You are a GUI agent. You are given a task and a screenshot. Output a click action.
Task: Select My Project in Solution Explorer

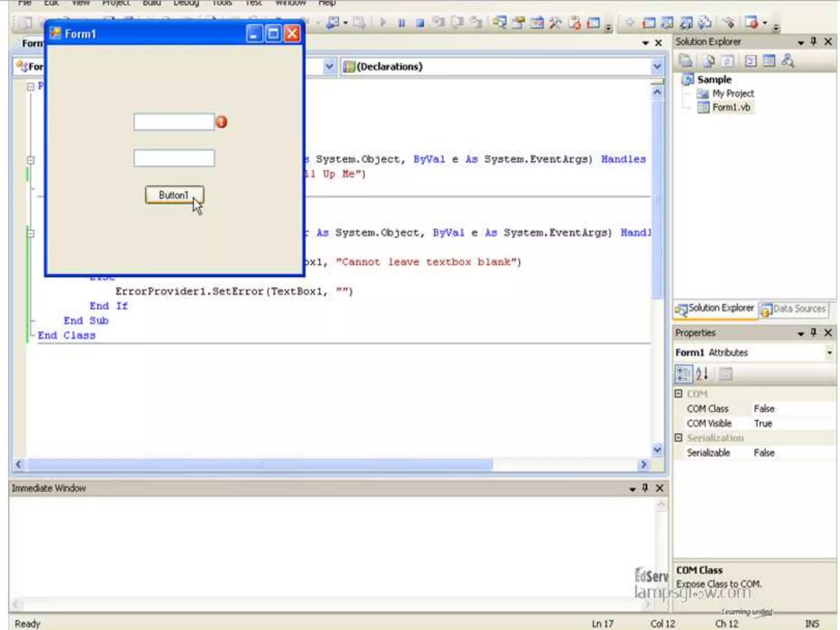click(733, 94)
